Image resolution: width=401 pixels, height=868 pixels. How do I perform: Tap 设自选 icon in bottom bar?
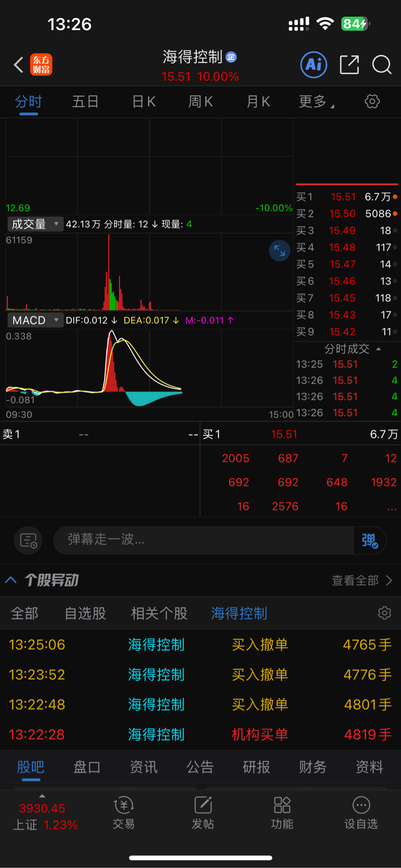(361, 813)
